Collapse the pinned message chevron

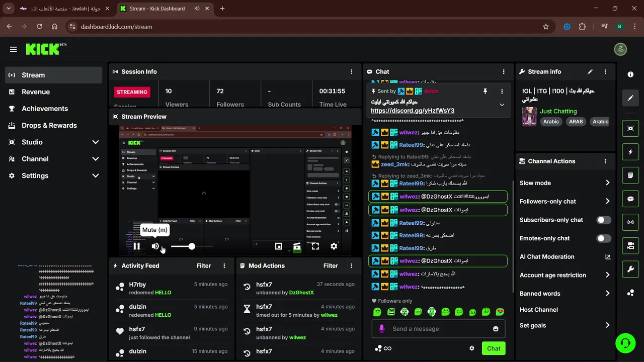(502, 105)
